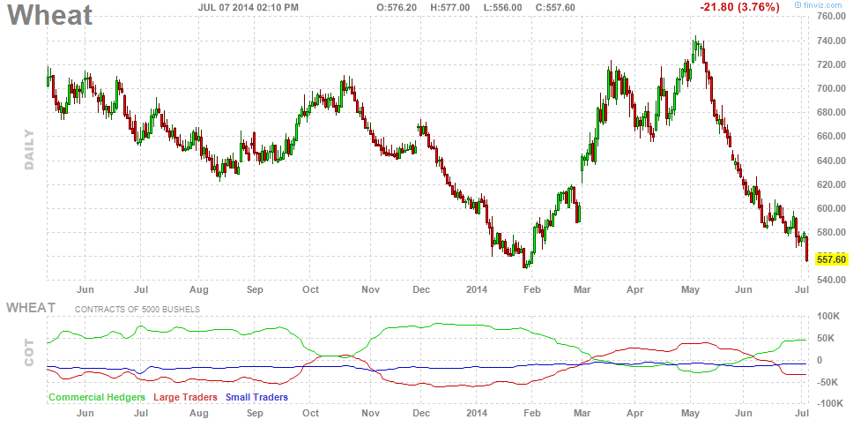The height and width of the screenshot is (427, 868).
Task: Click the Large Traders legend entry
Action: (185, 397)
